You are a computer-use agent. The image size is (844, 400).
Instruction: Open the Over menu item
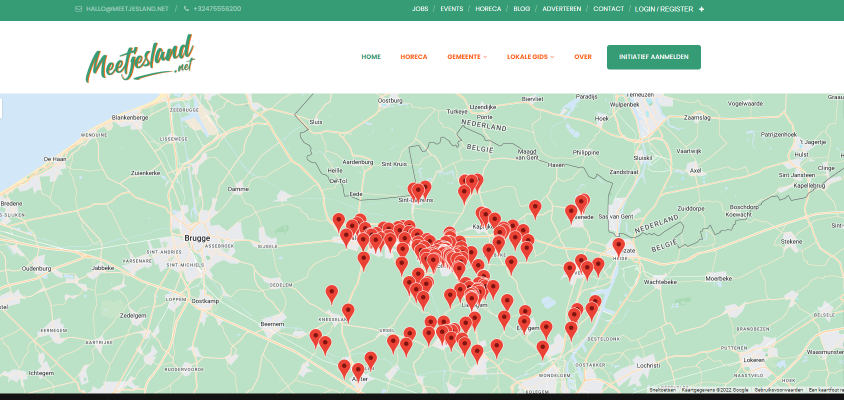point(583,57)
